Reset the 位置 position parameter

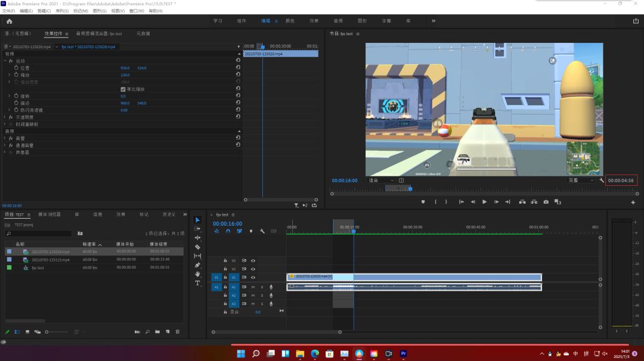pyautogui.click(x=238, y=68)
